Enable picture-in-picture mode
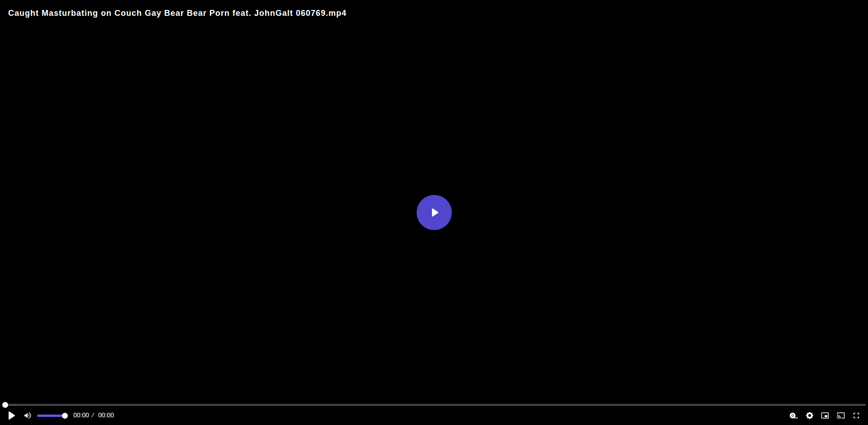The width and height of the screenshot is (868, 425). (x=825, y=416)
